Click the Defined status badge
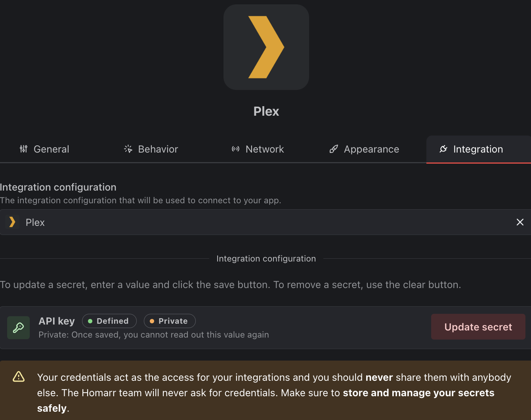The width and height of the screenshot is (531, 420). click(x=109, y=321)
